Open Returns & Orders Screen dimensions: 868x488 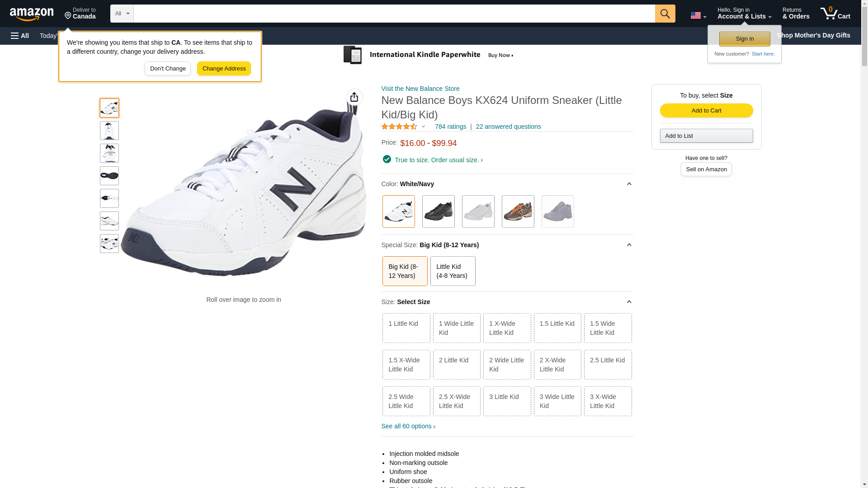796,14
